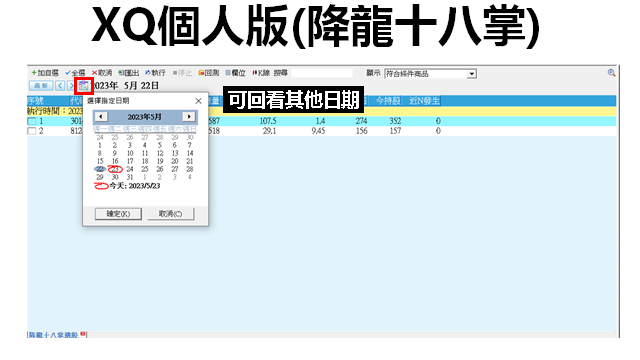Viewport: 640px width, 360px height.
Task: Click the 確定(K) button
Action: point(118,214)
